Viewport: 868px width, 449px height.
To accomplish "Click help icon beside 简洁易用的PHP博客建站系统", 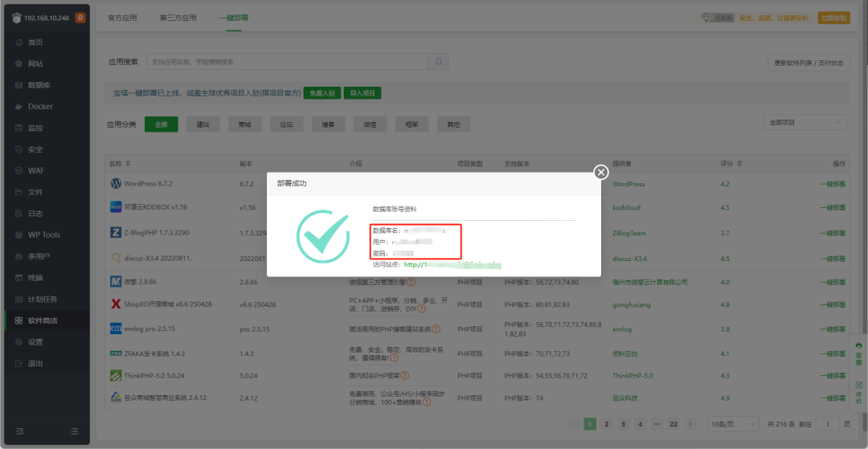I will pos(436,329).
